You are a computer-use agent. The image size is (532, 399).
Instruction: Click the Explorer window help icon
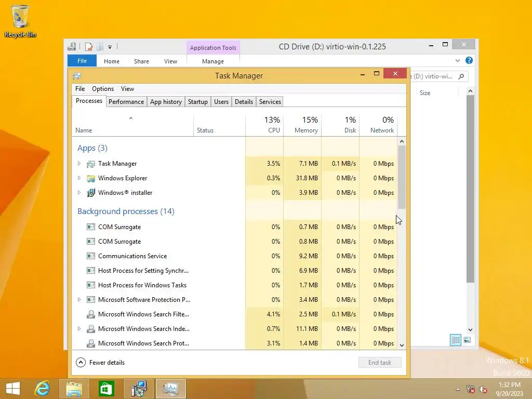(x=469, y=60)
